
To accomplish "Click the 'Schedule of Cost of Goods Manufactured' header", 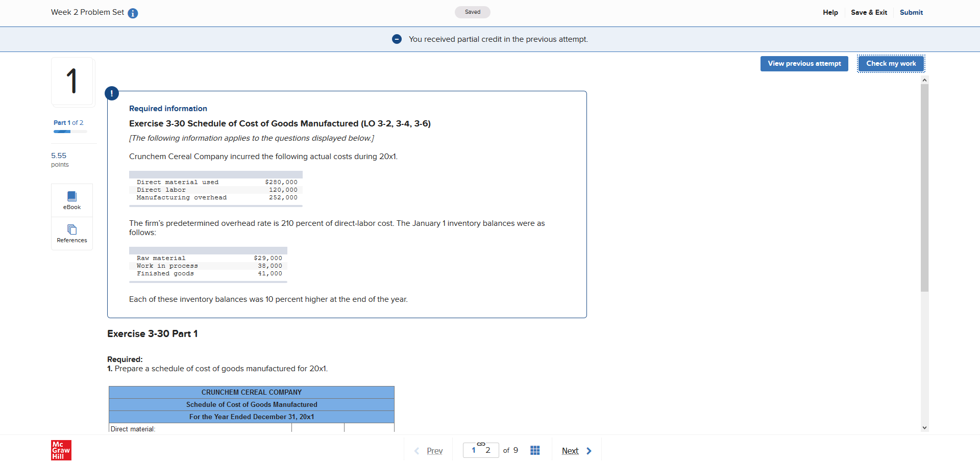I will [252, 404].
